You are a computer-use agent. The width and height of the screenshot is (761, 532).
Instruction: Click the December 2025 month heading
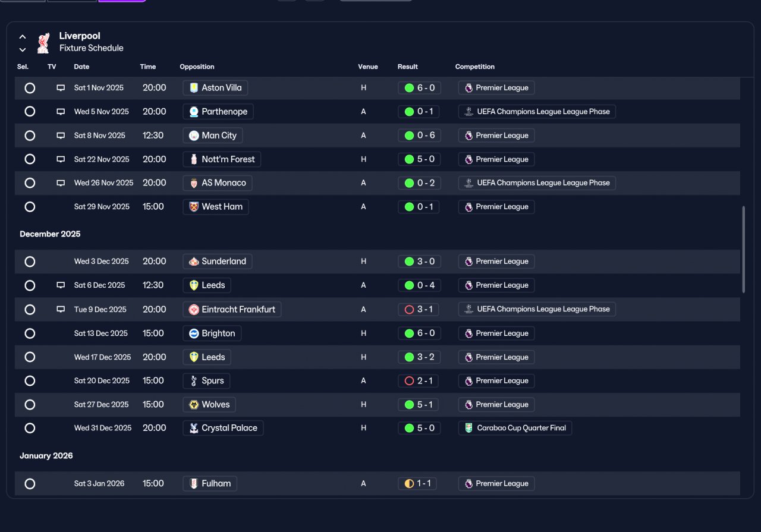[50, 234]
